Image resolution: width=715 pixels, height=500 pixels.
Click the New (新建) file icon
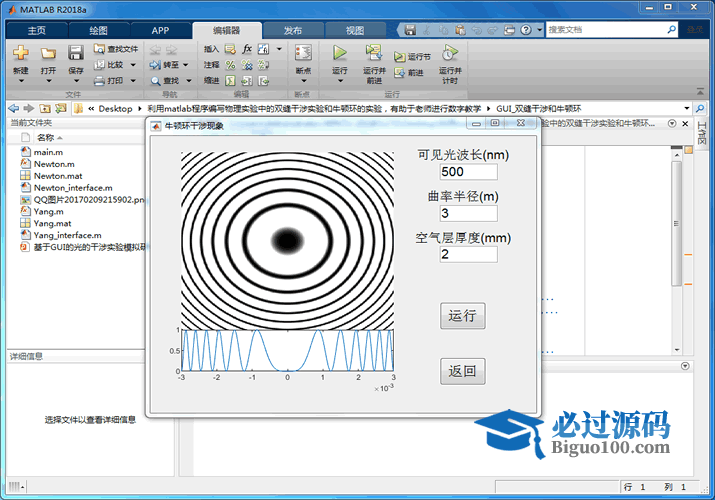coord(21,53)
